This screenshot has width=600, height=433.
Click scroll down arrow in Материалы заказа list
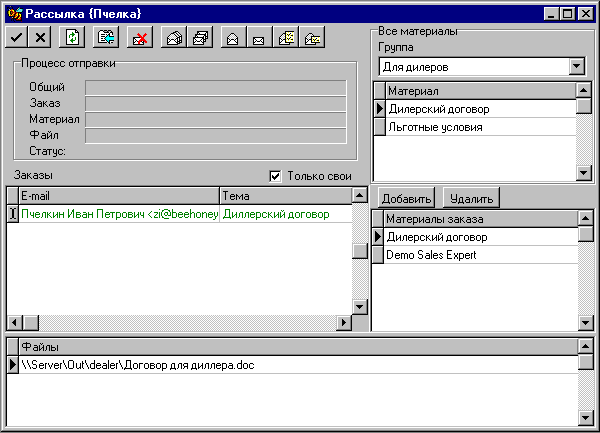click(585, 323)
